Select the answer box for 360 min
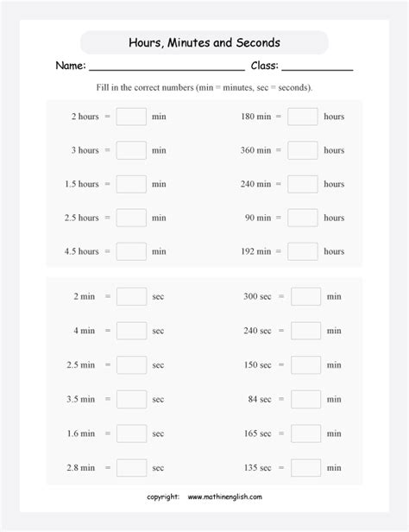The width and height of the screenshot is (409, 532). pyautogui.click(x=303, y=150)
